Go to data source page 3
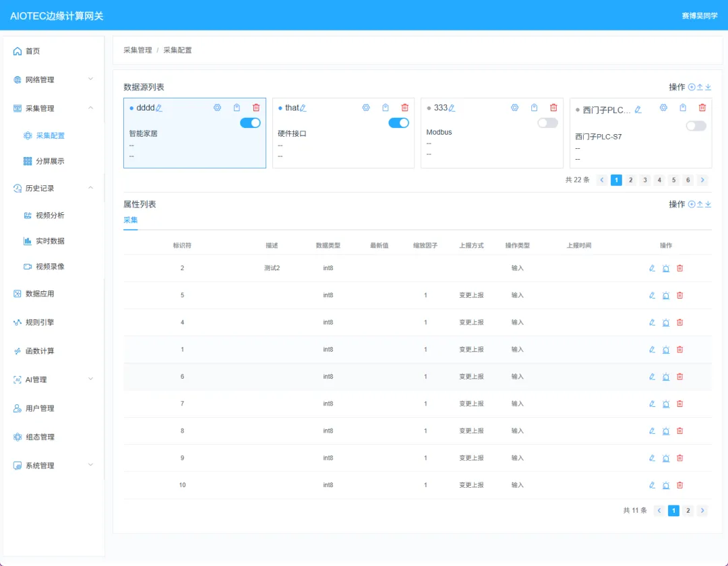728x566 pixels. point(645,180)
